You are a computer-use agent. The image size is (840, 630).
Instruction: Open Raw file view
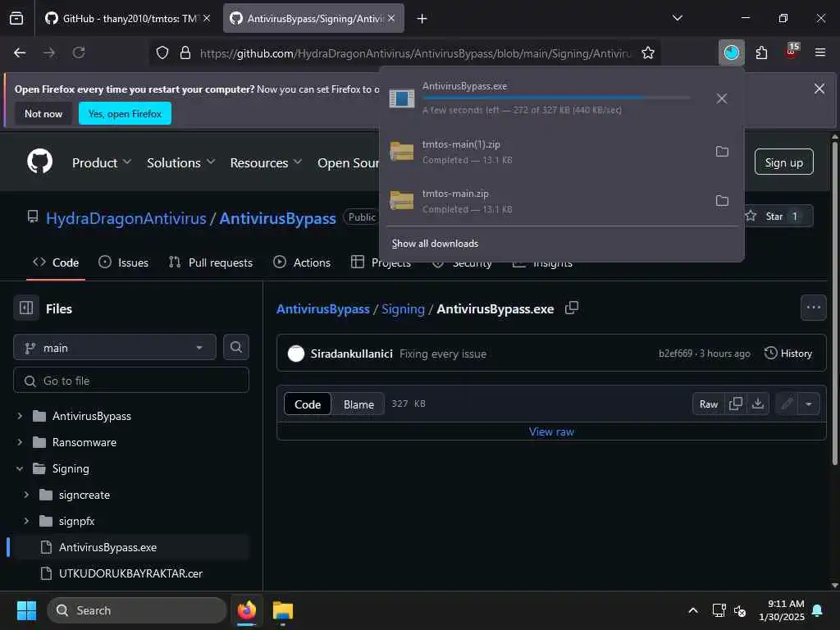tap(708, 404)
